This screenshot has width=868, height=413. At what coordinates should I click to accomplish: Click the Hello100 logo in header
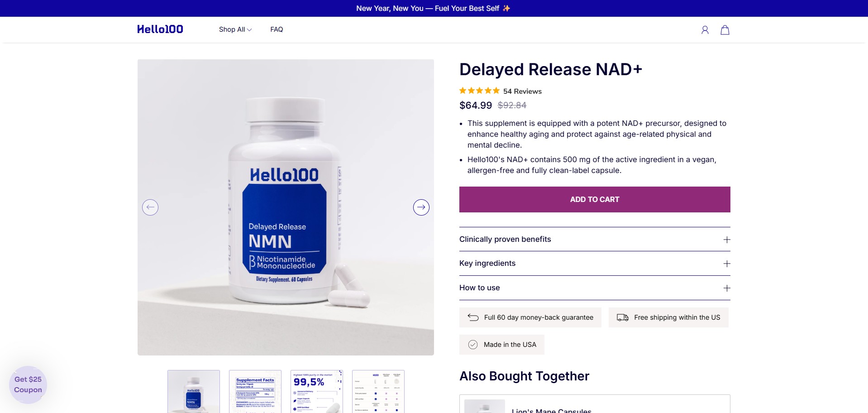(x=160, y=29)
